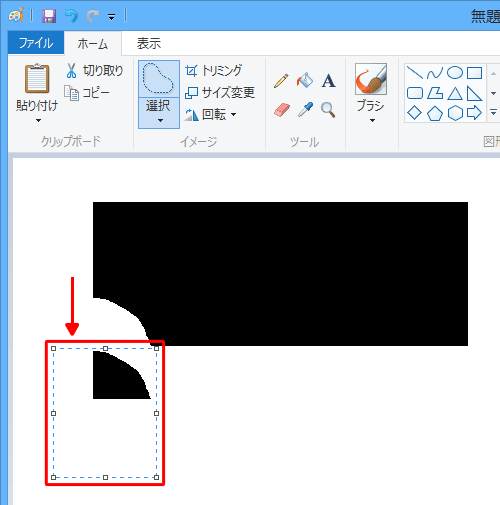The width and height of the screenshot is (500, 505).
Task: Select the Pencil tool
Action: (281, 81)
